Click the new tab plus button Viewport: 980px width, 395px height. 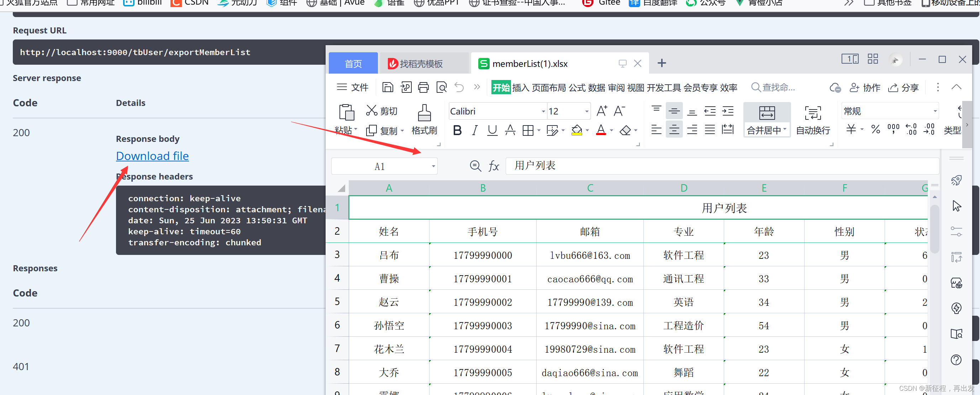click(x=662, y=63)
